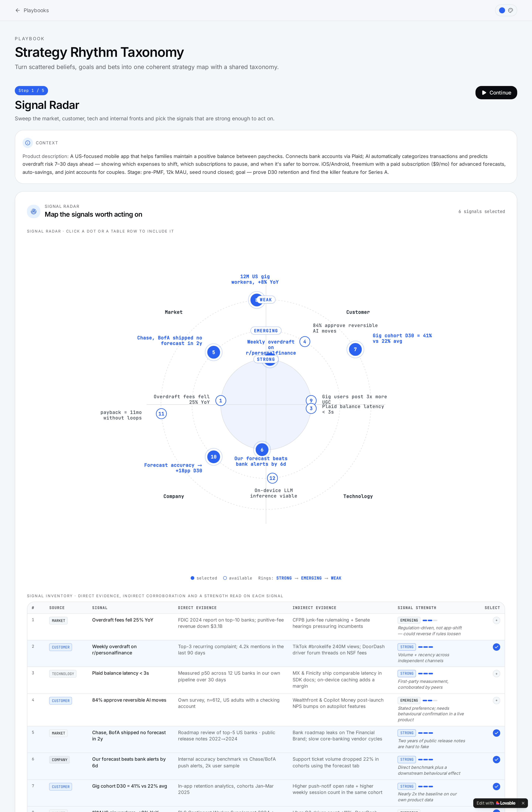Add the Overdraft fees fell 25% signal
The width and height of the screenshot is (532, 812).
(x=496, y=621)
